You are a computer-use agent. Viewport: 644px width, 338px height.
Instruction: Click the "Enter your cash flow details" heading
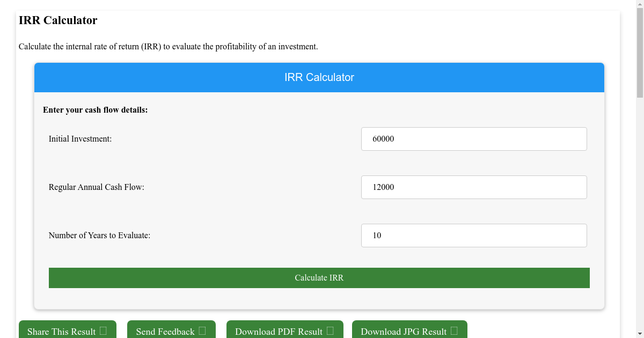pos(95,110)
